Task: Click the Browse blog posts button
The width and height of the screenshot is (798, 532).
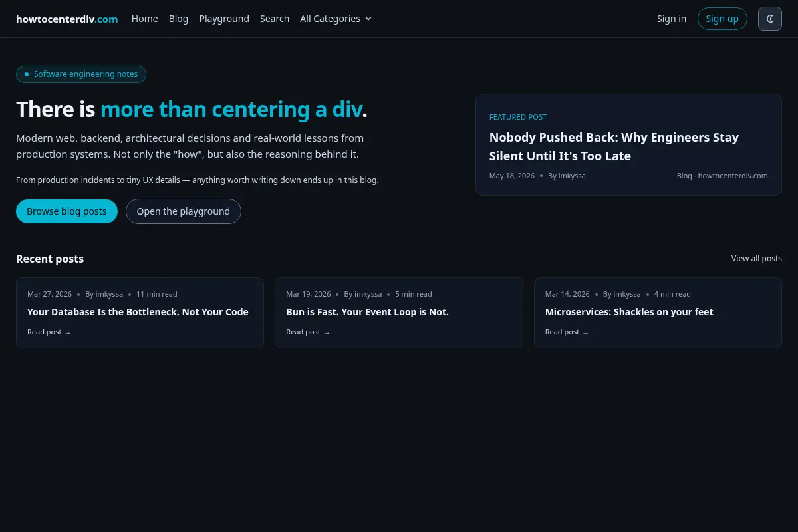Action: 66,211
